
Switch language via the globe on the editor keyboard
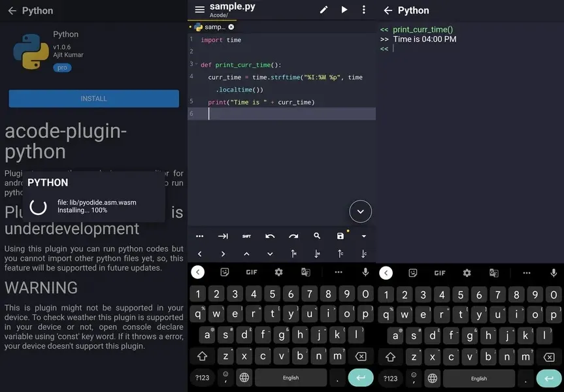click(x=244, y=378)
